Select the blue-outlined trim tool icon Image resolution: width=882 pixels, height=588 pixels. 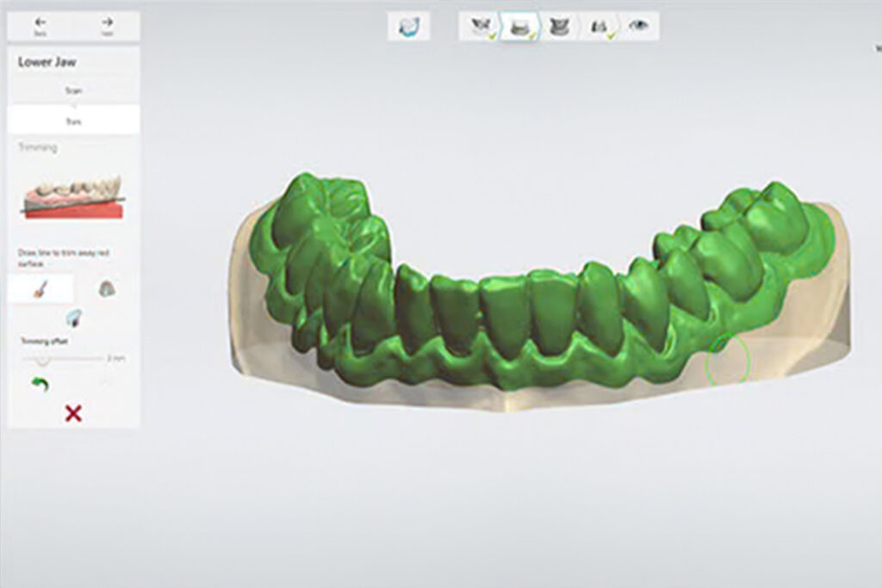[x=73, y=319]
